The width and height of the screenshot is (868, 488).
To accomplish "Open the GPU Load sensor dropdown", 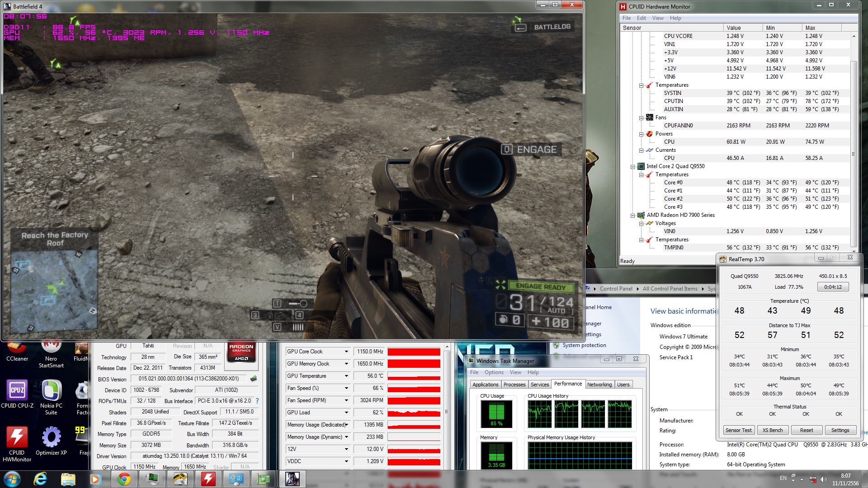I will pyautogui.click(x=346, y=413).
